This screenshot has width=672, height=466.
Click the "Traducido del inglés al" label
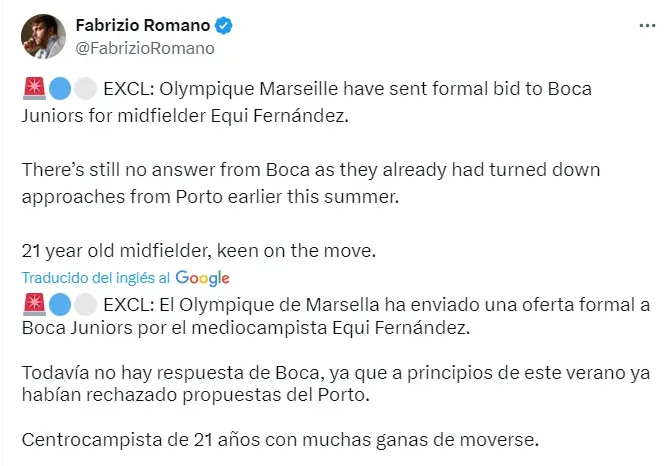point(96,278)
